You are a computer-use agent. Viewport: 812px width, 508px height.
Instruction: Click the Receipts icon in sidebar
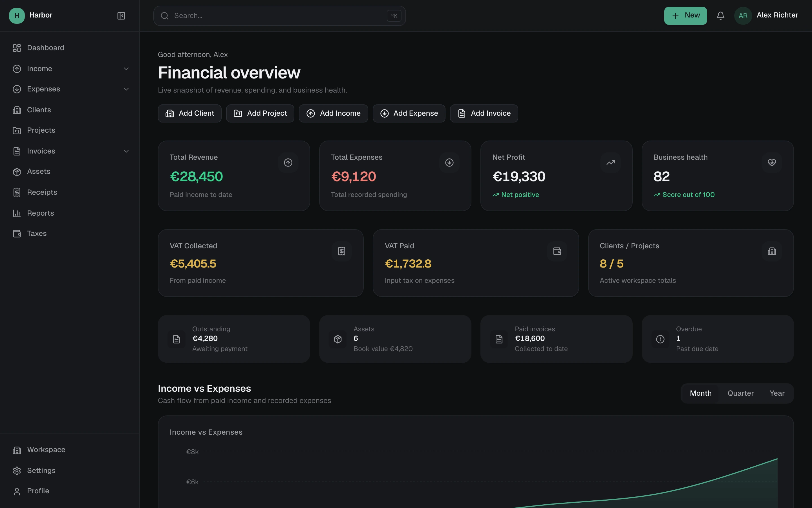17,192
